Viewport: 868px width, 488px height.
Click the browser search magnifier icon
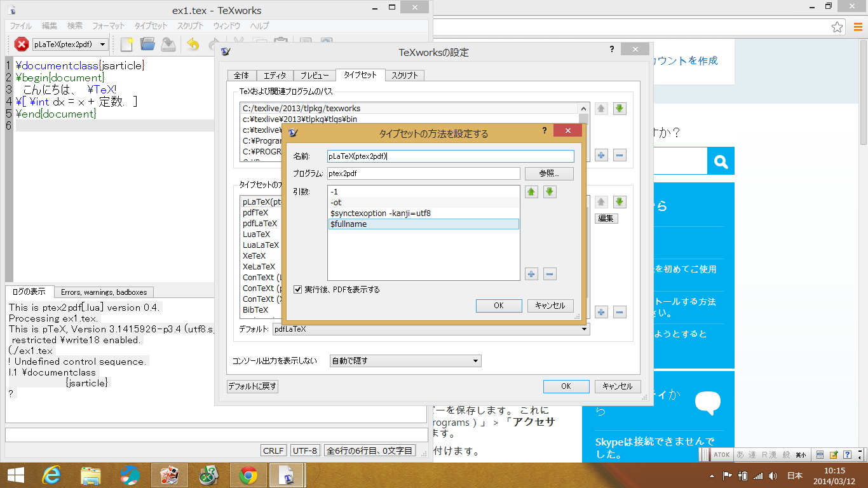point(721,161)
